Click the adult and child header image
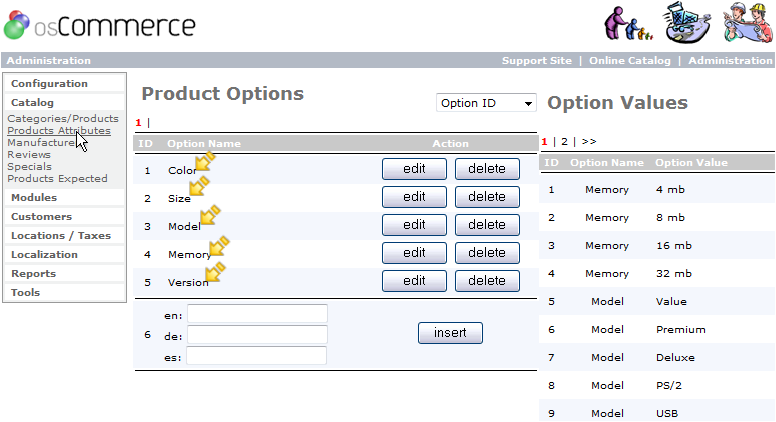This screenshot has height=422, width=776. click(x=629, y=24)
